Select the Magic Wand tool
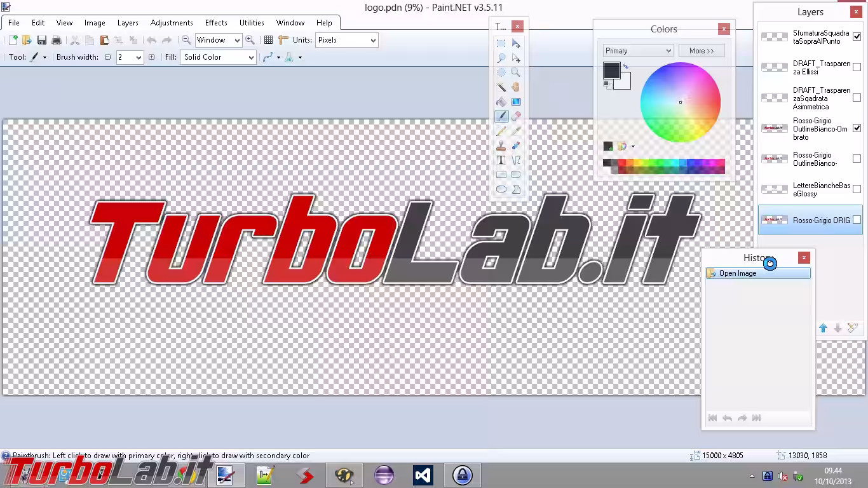The height and width of the screenshot is (488, 868). 501,87
